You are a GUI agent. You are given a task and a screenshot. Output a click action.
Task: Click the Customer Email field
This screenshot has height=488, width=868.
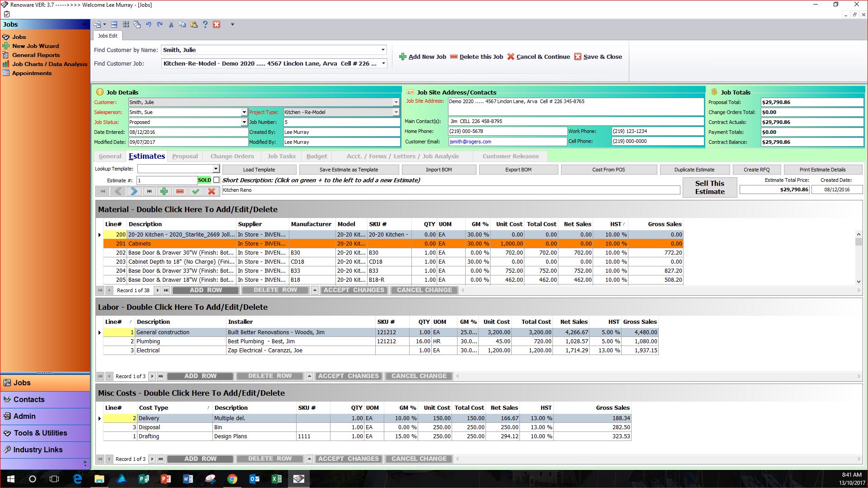click(507, 142)
